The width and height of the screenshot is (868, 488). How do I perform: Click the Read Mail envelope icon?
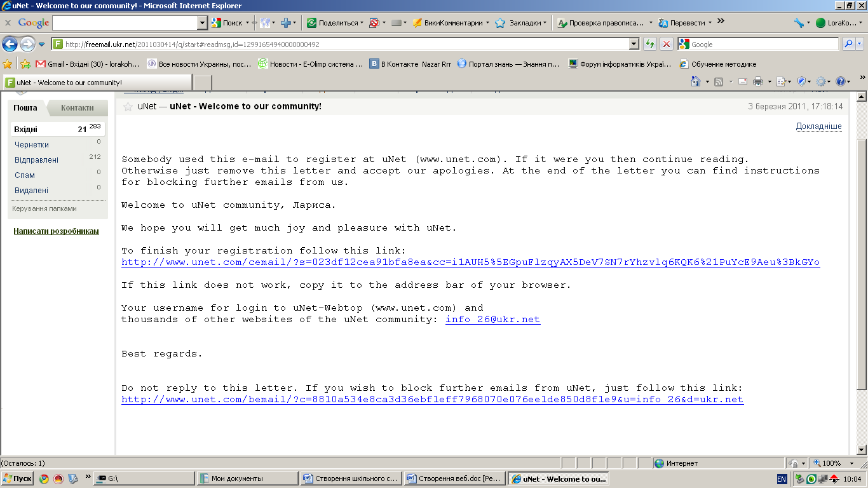pyautogui.click(x=742, y=81)
